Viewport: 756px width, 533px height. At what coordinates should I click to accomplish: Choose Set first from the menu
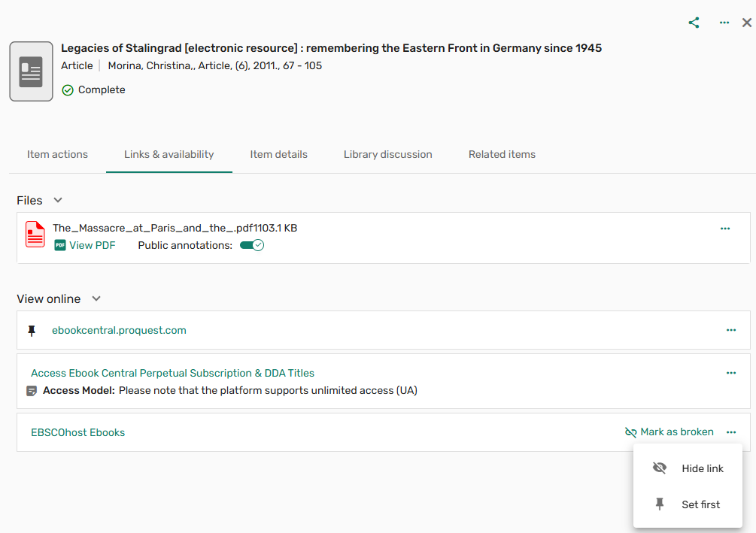pyautogui.click(x=688, y=504)
